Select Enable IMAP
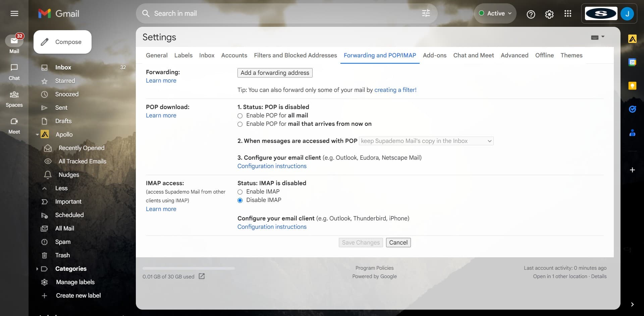Screen dimensions: 644x316 coord(240,192)
